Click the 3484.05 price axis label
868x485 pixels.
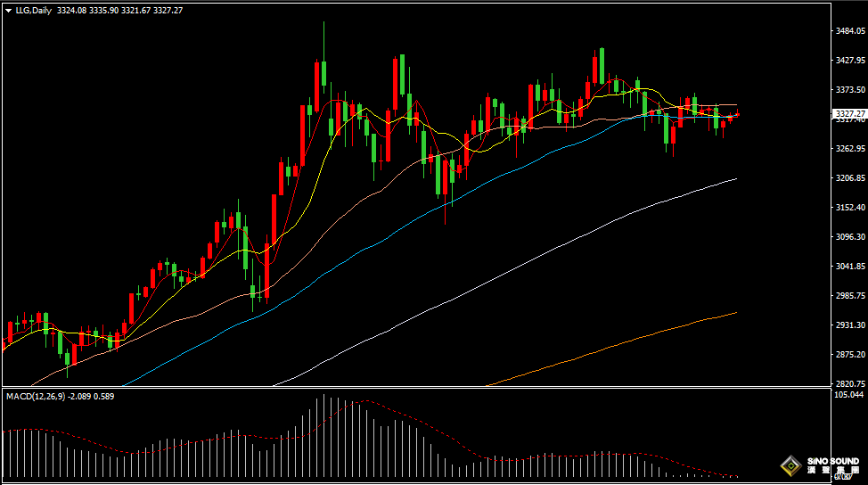click(850, 31)
